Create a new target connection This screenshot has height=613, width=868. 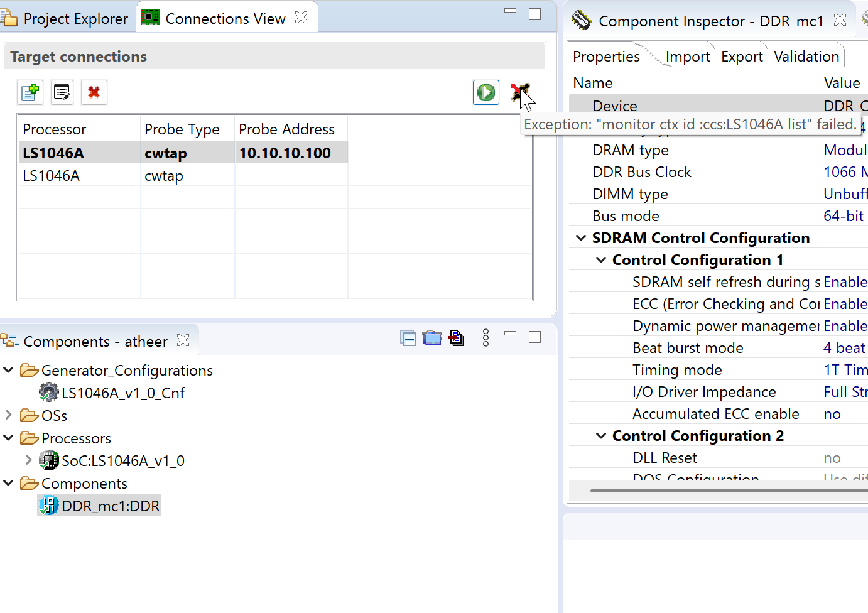pyautogui.click(x=30, y=92)
